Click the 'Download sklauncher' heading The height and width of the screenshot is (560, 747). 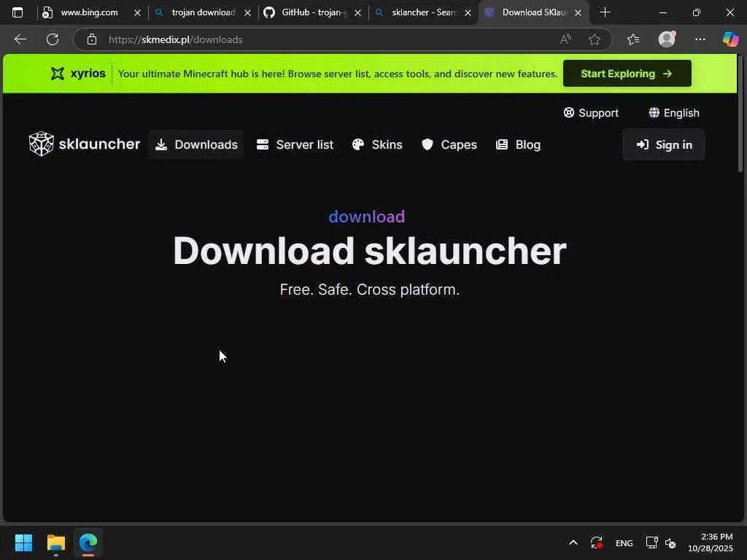point(370,251)
